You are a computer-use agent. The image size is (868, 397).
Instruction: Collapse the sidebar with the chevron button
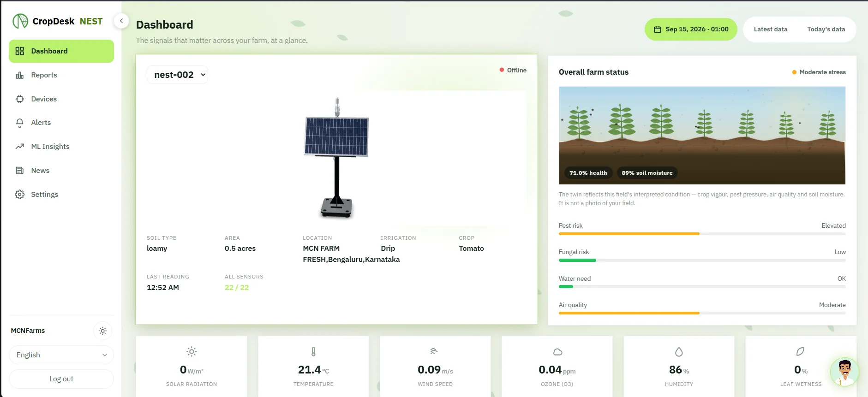pos(121,21)
